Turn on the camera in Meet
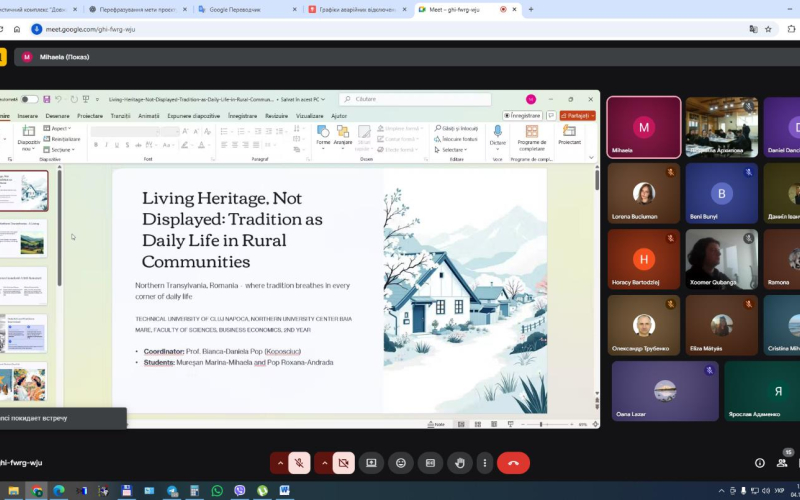Viewport: 800px width, 500px height. pyautogui.click(x=344, y=463)
